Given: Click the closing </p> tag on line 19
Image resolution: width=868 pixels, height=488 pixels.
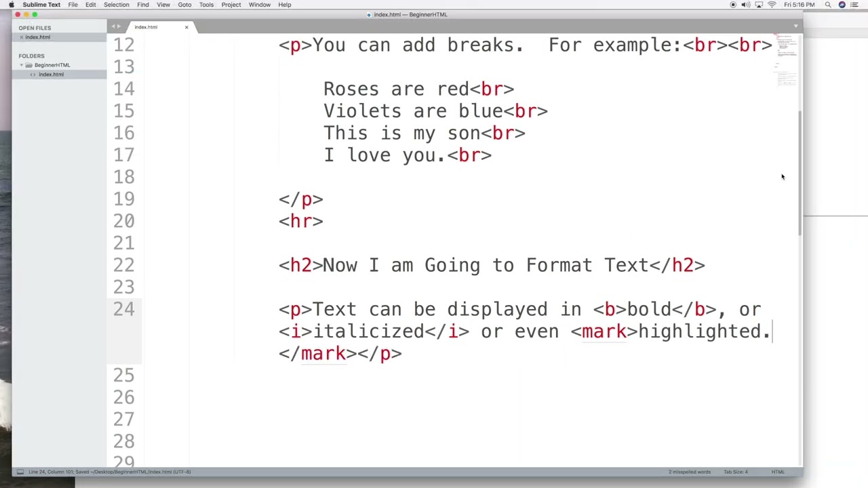Looking at the screenshot, I should click(x=301, y=199).
